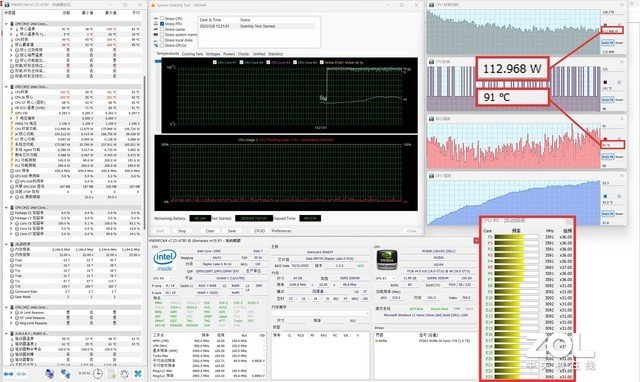Uncheck the Stress FPU checkbox

(162, 24)
